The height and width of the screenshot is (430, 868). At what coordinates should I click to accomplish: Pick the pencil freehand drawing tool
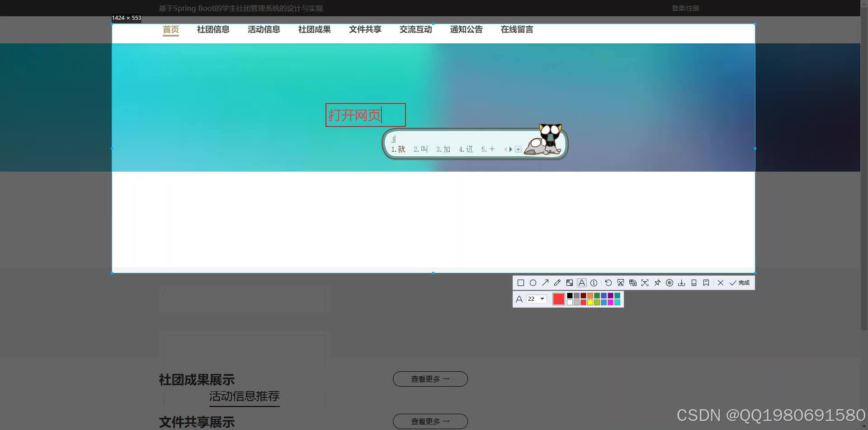pos(557,282)
